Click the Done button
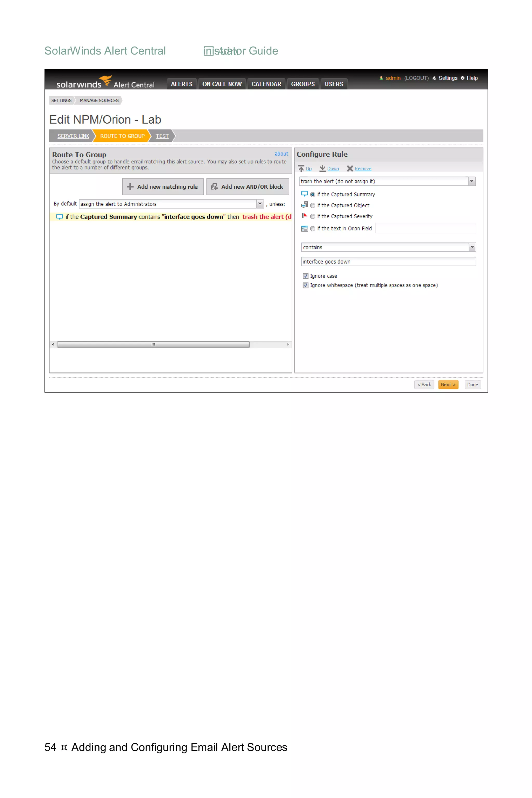The height and width of the screenshot is (798, 532). [x=473, y=384]
